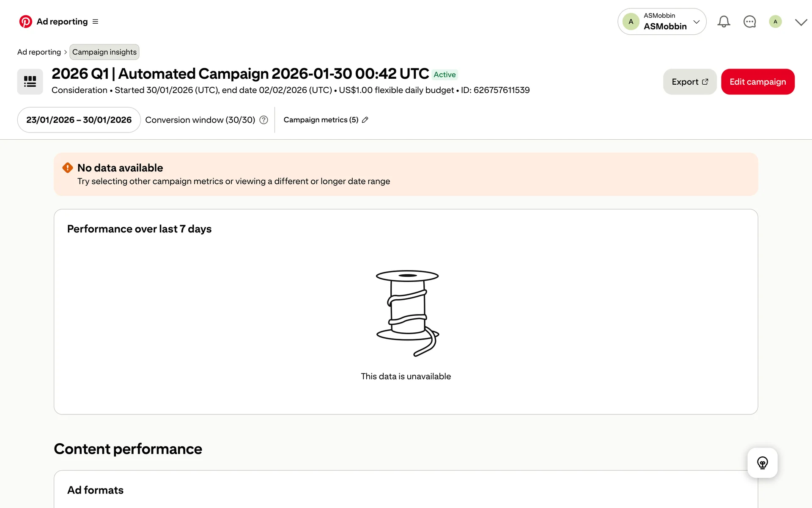Click the thread spool illustration
Screen dimensions: 812x508
(x=407, y=313)
